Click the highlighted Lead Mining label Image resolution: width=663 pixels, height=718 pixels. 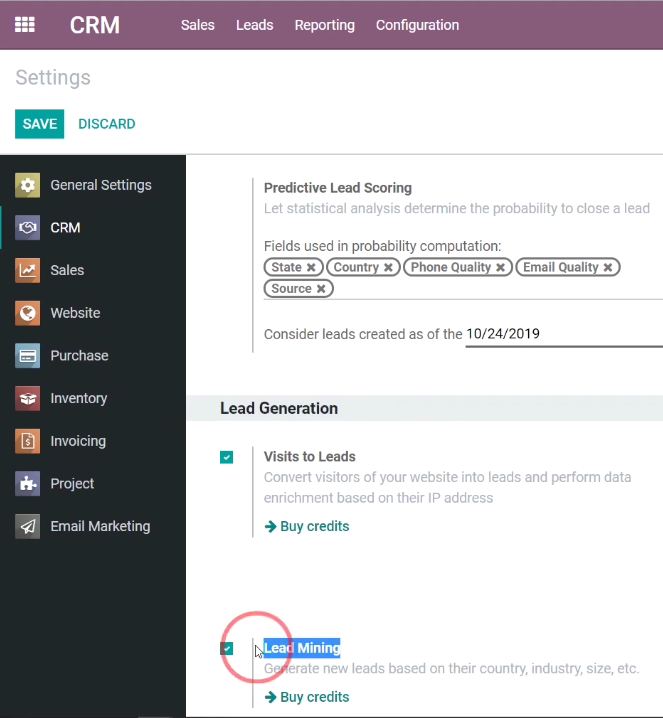pos(302,648)
